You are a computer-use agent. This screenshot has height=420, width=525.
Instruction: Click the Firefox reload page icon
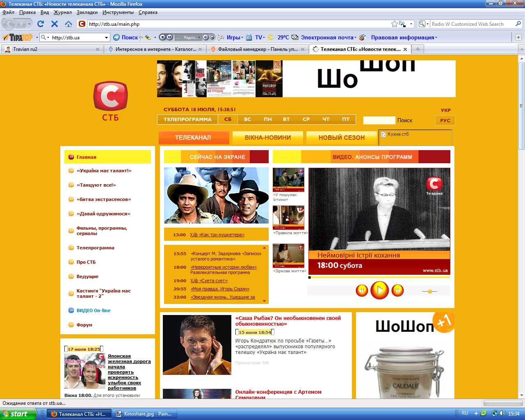point(40,24)
